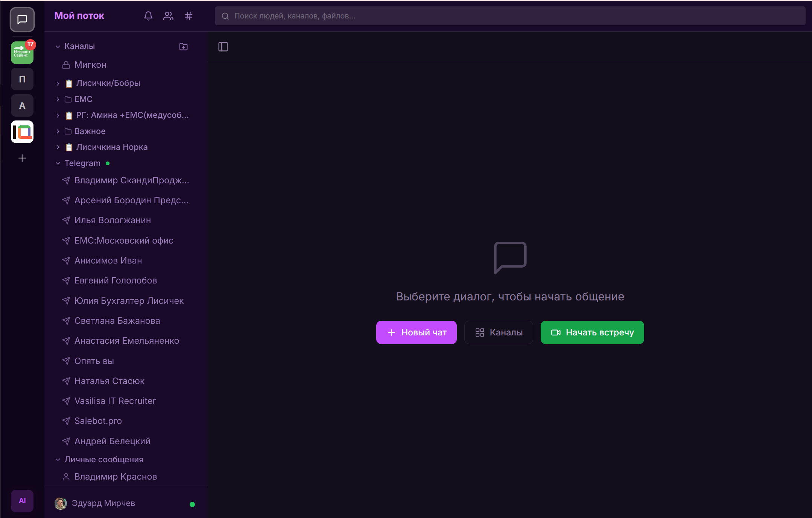Open the notifications bell icon
The image size is (812, 518).
click(x=148, y=16)
